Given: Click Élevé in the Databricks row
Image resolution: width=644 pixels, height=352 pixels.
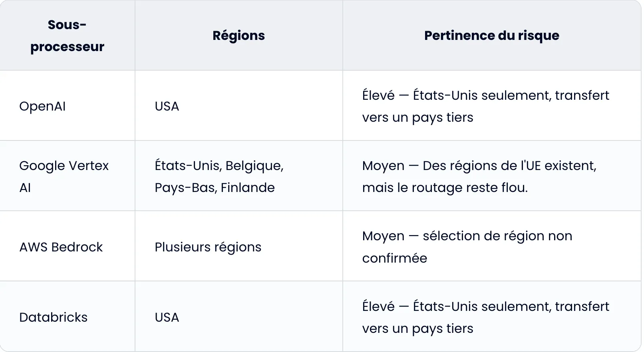Looking at the screenshot, I should click(x=378, y=307).
